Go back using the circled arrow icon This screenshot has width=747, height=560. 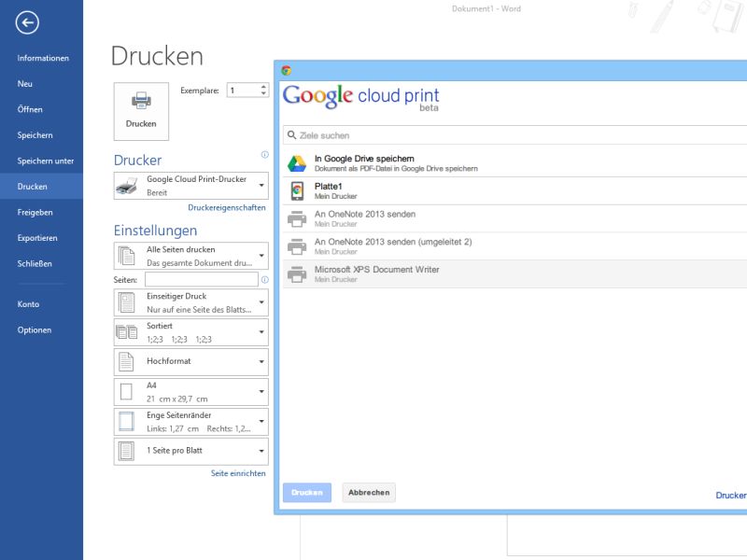tap(27, 21)
